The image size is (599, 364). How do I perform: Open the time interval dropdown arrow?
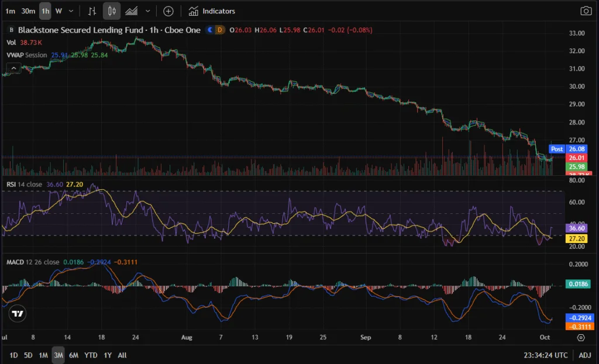[71, 11]
